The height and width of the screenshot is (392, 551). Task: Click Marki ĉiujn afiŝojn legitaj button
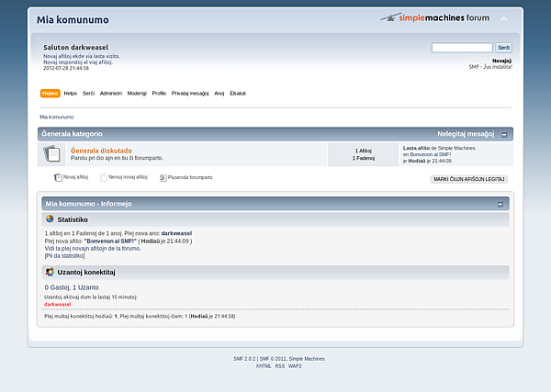[469, 179]
